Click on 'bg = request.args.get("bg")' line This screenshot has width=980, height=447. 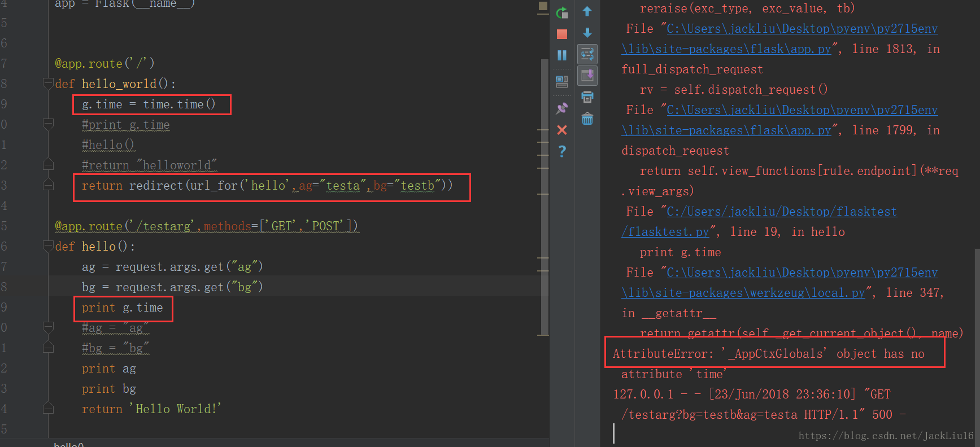172,287
